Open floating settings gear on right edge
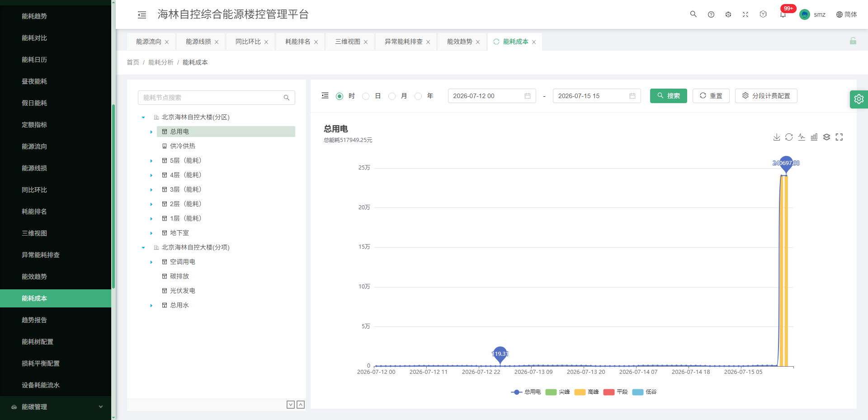Image resolution: width=868 pixels, height=420 pixels. pyautogui.click(x=859, y=99)
